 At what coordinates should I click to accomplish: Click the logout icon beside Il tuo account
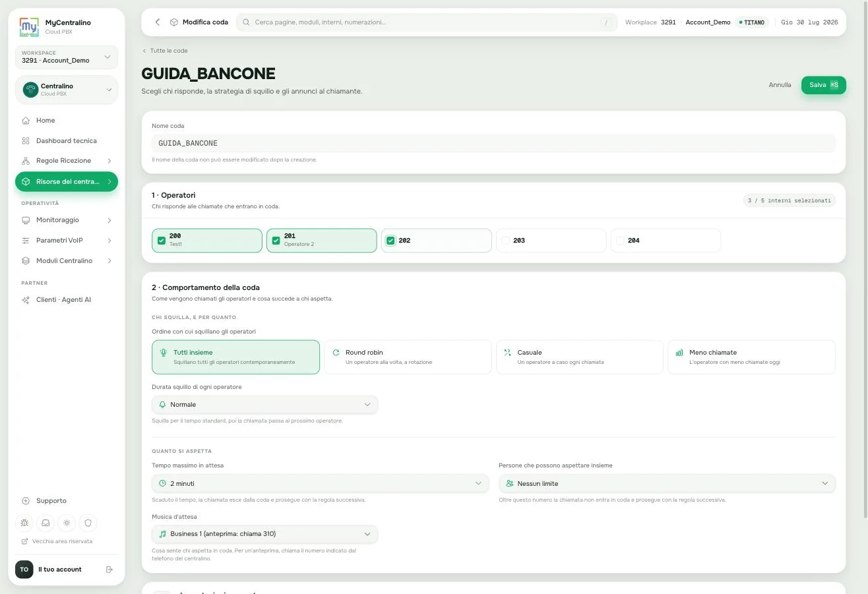(109, 569)
